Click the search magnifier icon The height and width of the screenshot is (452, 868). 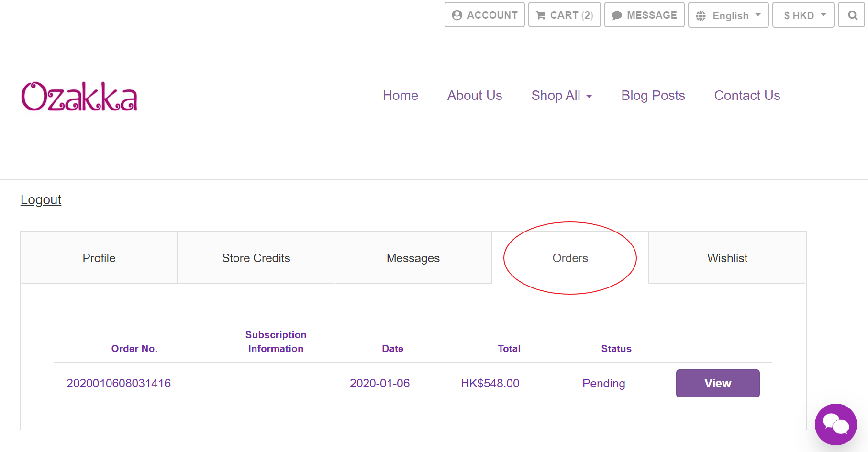852,15
